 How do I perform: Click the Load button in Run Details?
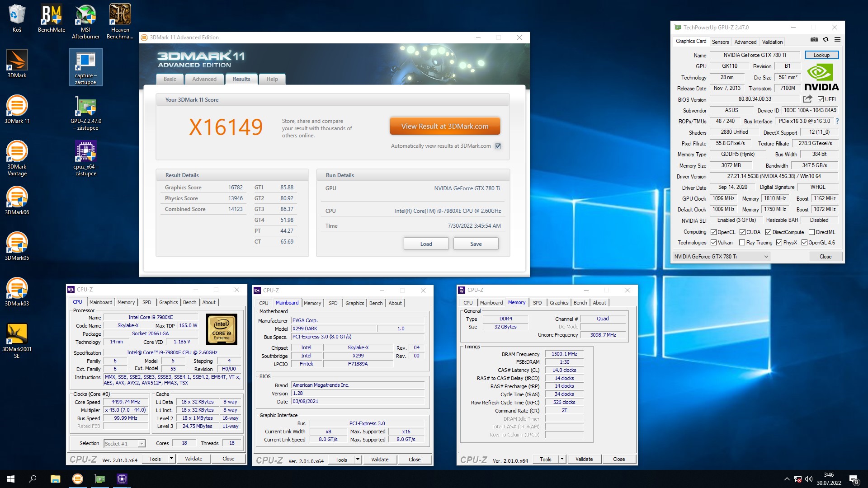pos(426,244)
